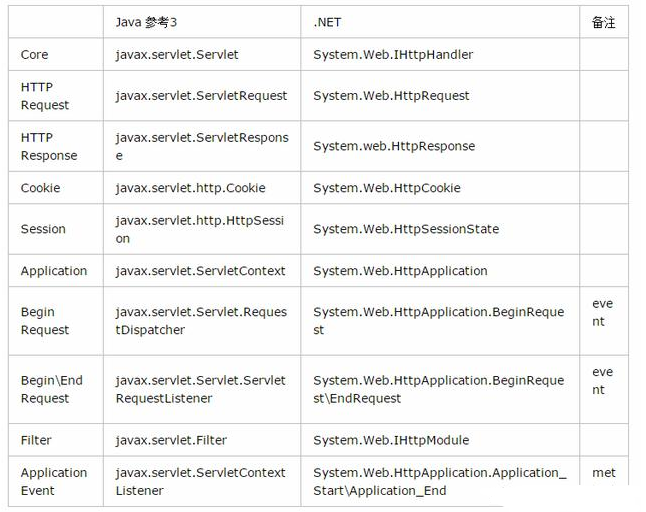
Task: Select the "HTTP Response" row label
Action: point(49,146)
